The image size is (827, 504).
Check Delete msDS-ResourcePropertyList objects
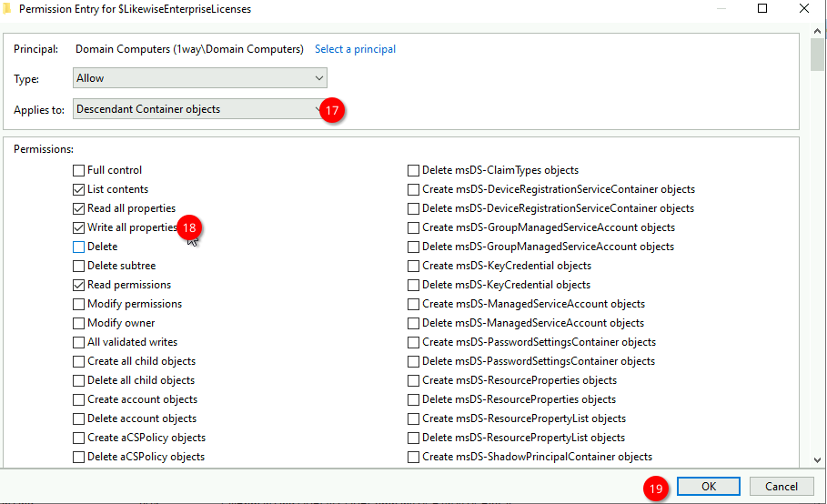(413, 438)
